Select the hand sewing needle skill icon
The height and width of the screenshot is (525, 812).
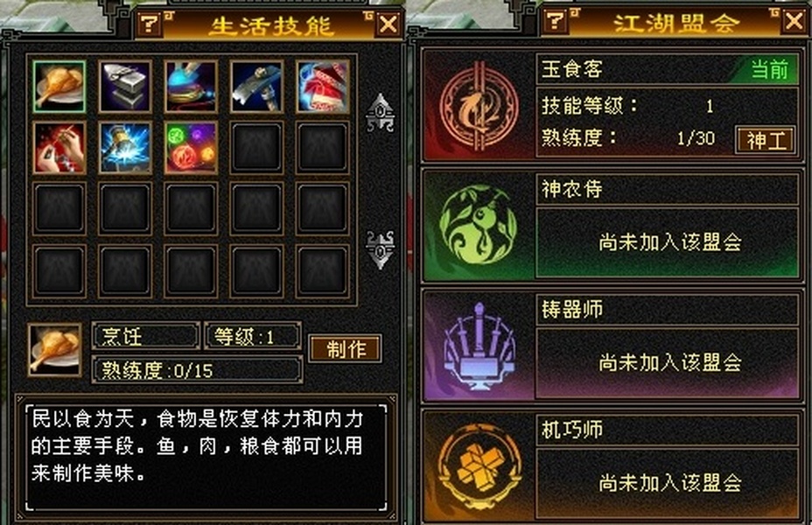tap(59, 148)
